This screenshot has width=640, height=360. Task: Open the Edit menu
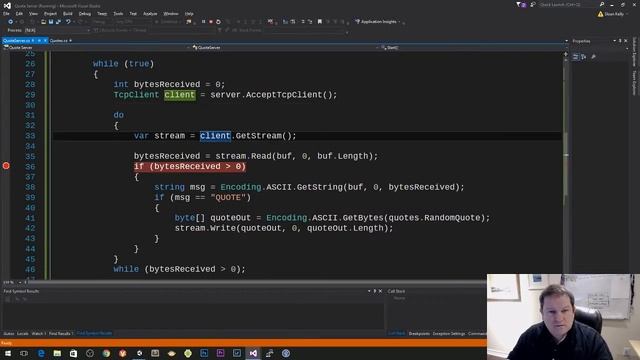tap(19, 13)
